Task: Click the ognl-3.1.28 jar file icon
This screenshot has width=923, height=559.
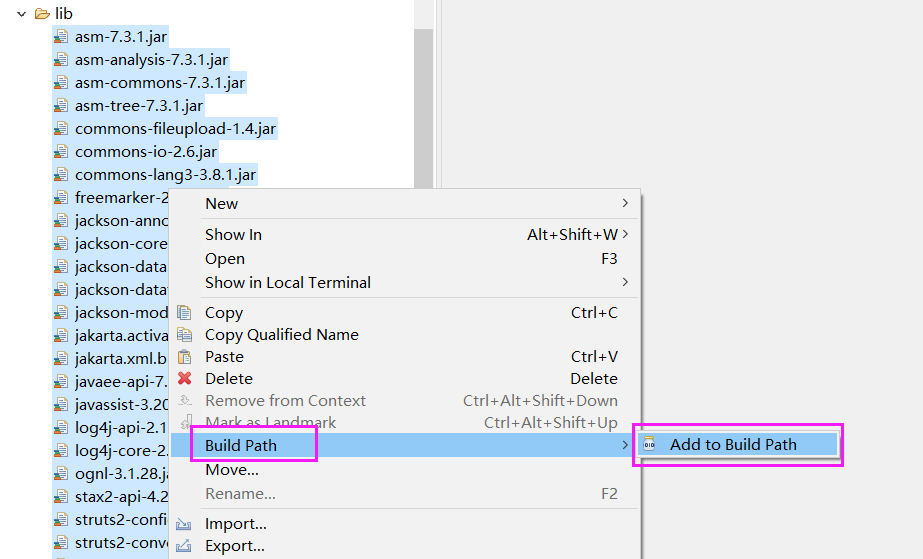Action: point(61,474)
